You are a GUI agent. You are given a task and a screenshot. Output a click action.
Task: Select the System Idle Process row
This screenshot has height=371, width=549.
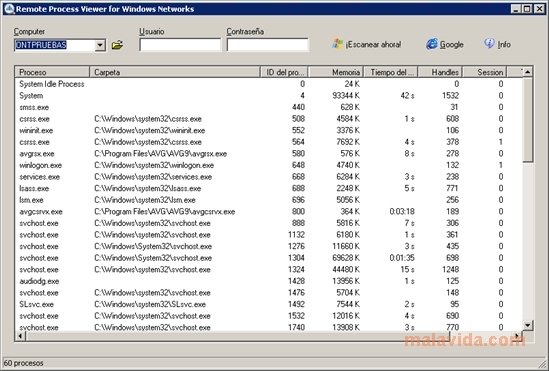(269, 84)
